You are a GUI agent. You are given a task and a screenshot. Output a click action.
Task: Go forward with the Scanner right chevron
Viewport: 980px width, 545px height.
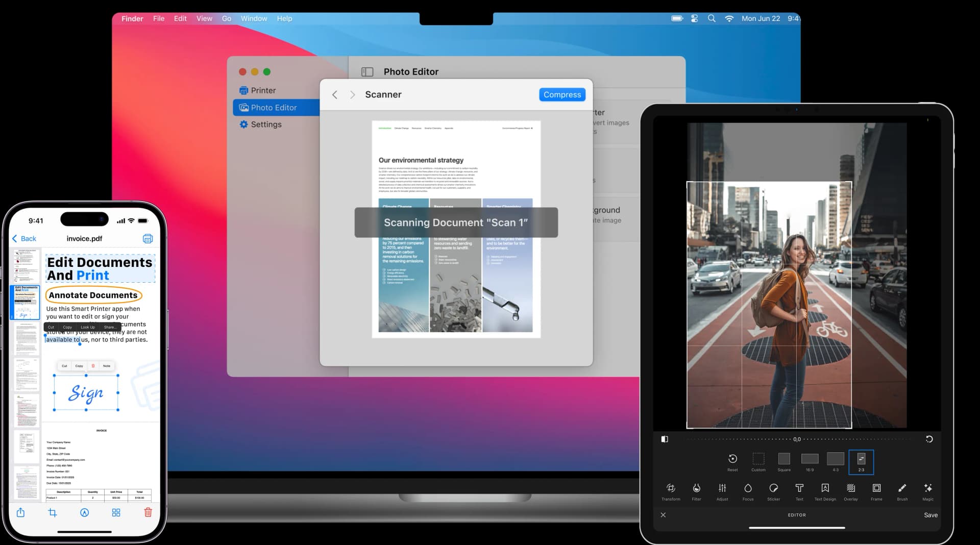[352, 94]
